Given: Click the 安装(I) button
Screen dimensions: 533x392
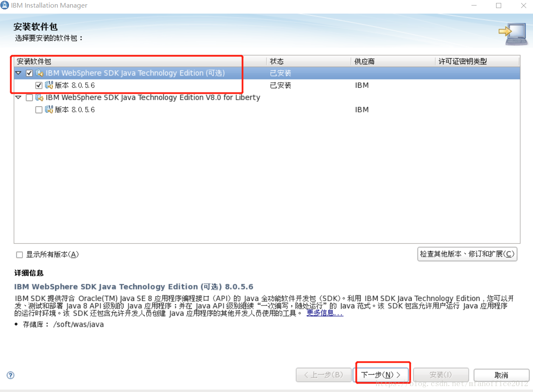Looking at the screenshot, I should coord(441,375).
